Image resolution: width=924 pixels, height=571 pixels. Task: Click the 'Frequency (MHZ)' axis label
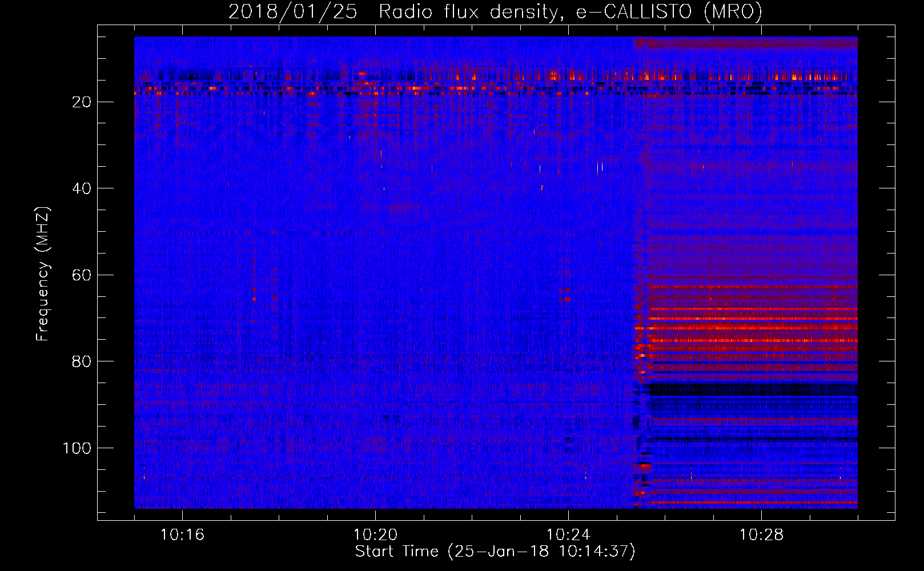click(43, 274)
